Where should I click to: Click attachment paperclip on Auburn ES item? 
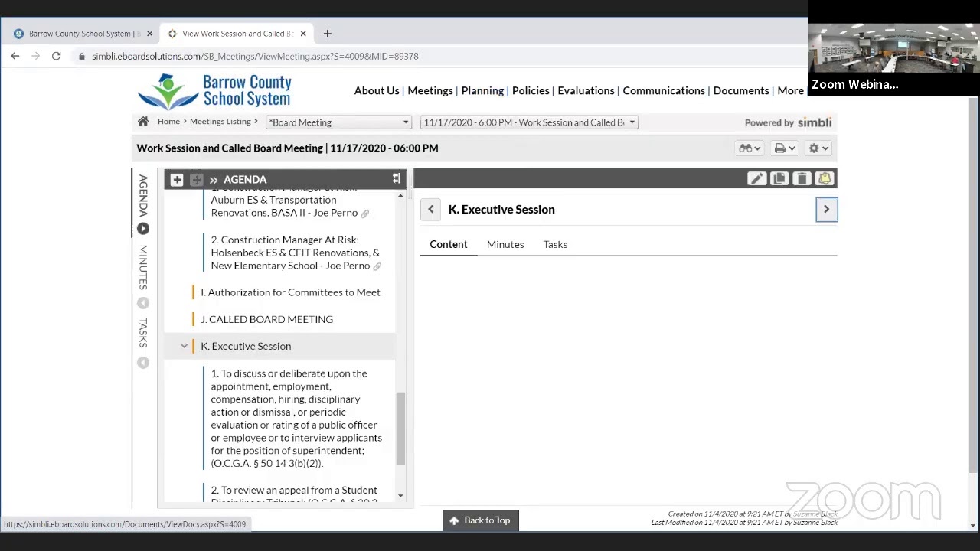click(365, 214)
